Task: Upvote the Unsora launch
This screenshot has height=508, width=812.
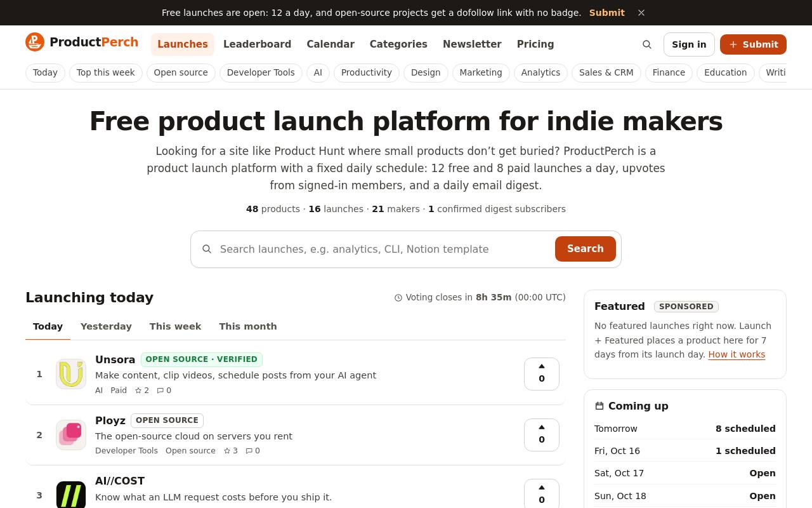Action: pyautogui.click(x=542, y=374)
